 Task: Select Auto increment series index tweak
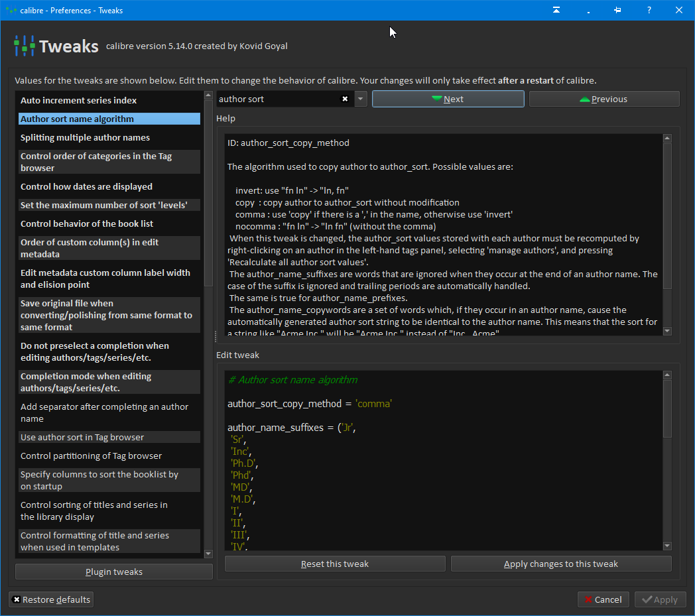[109, 101]
